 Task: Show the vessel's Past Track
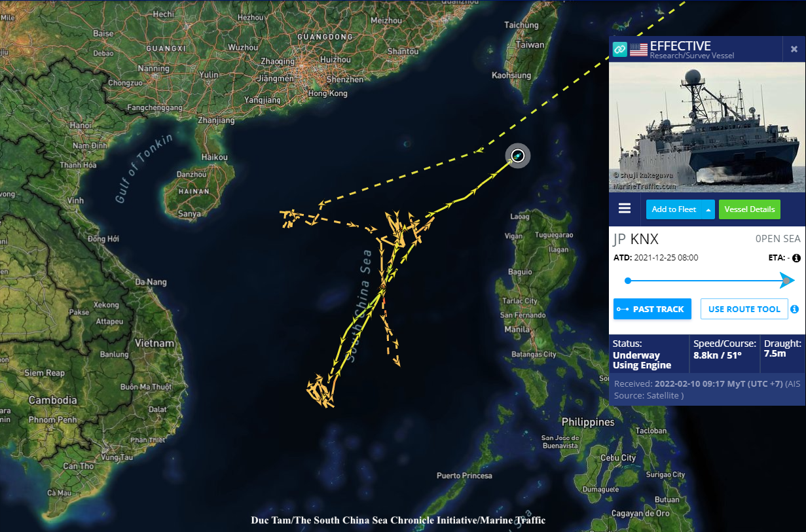click(x=652, y=309)
